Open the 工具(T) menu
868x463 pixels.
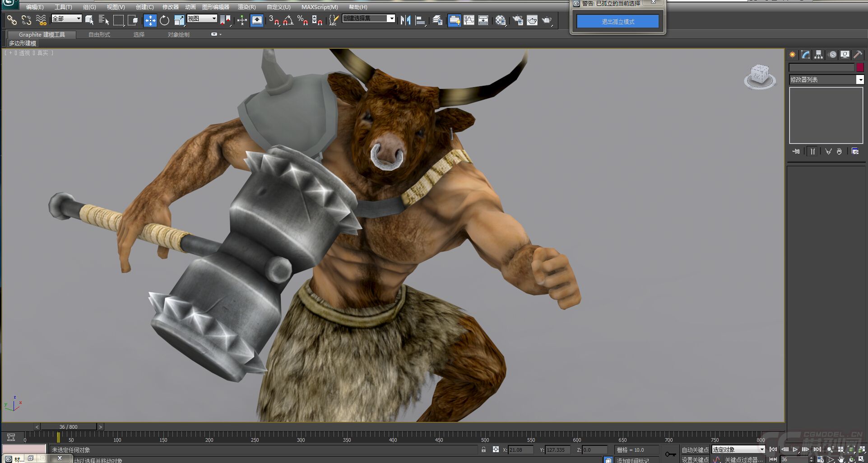click(63, 7)
